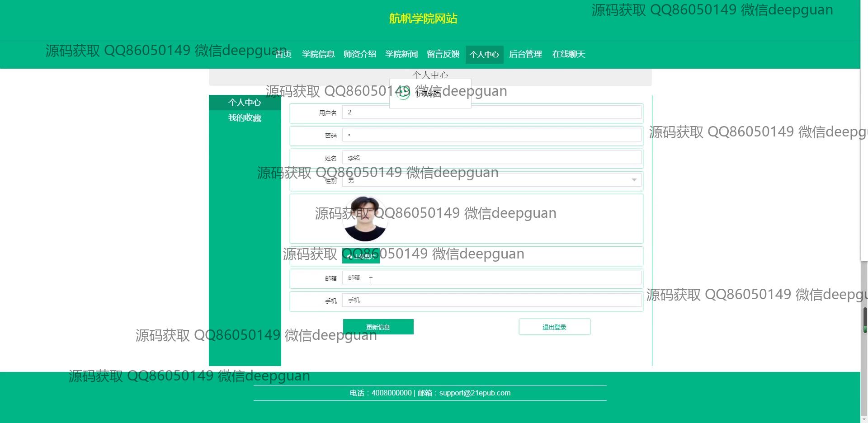
Task: Select 个人中心 in the top navigation
Action: (x=484, y=55)
